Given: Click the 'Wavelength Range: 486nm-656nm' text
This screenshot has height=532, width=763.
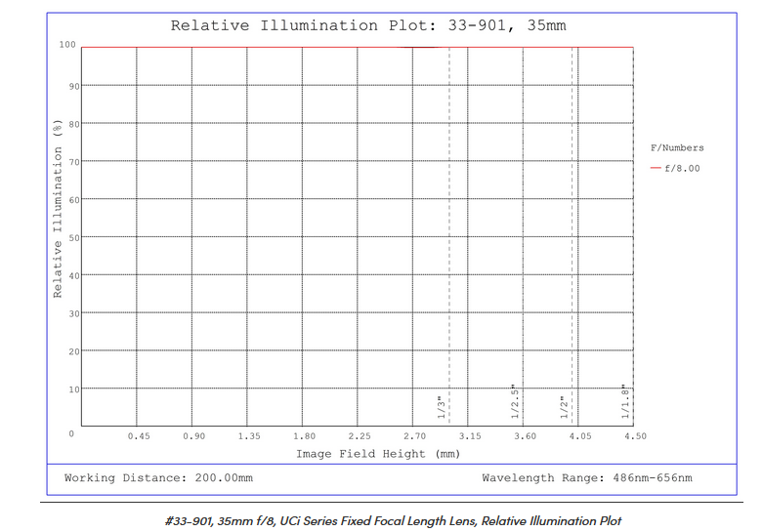Looking at the screenshot, I should [x=586, y=478].
